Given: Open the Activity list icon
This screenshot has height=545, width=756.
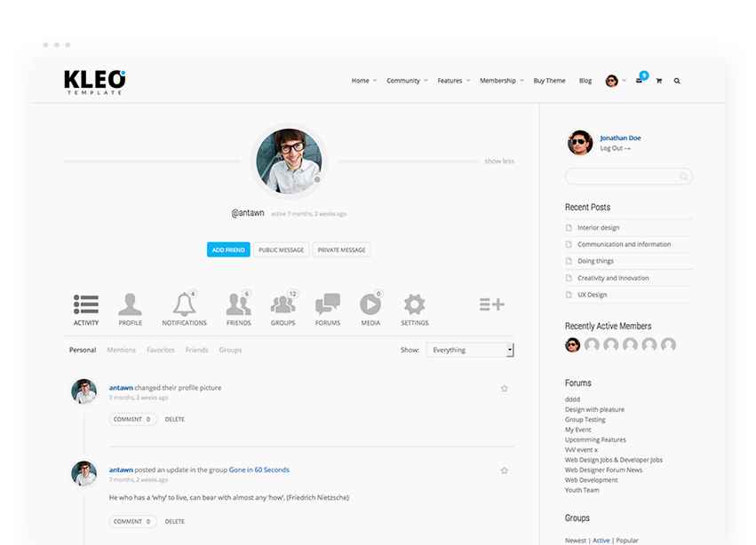Looking at the screenshot, I should [86, 305].
